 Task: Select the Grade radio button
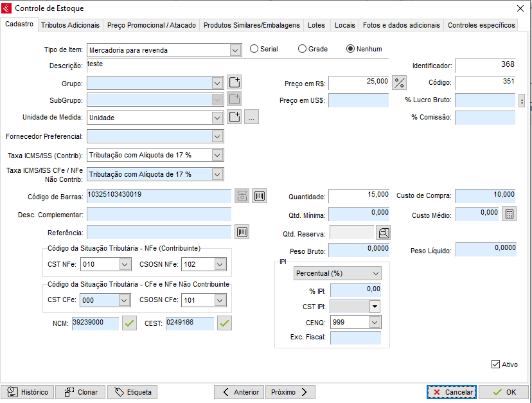[303, 49]
